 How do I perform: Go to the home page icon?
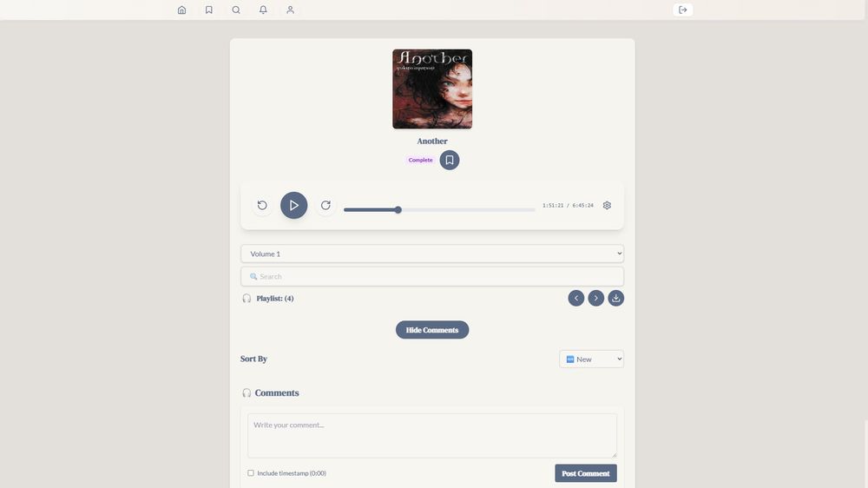[x=181, y=10]
